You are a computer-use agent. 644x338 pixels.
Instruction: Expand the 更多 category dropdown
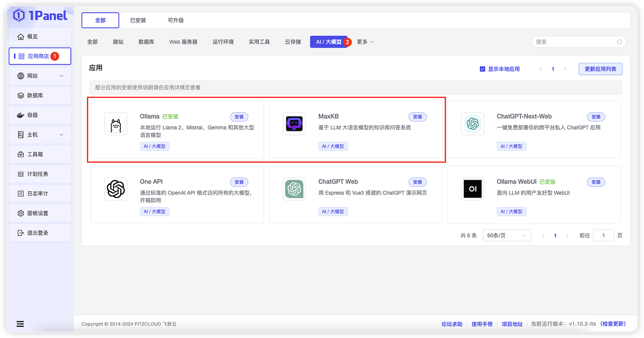coord(365,42)
